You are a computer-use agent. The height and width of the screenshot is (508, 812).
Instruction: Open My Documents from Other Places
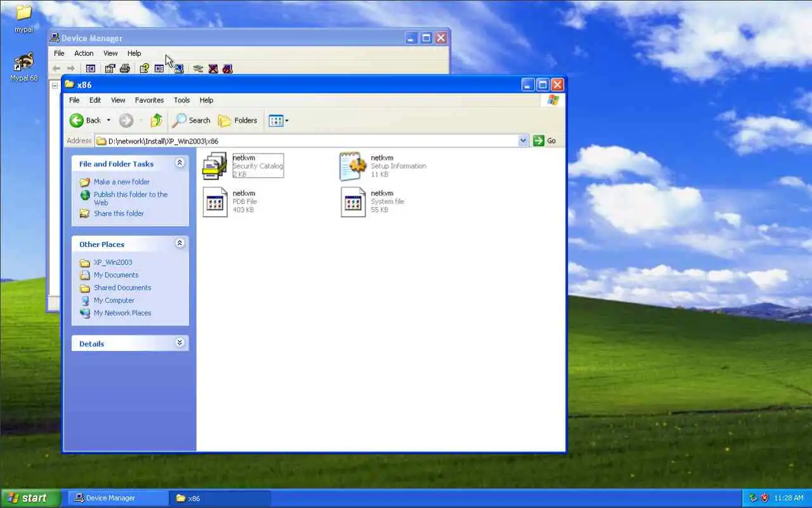[x=116, y=275]
